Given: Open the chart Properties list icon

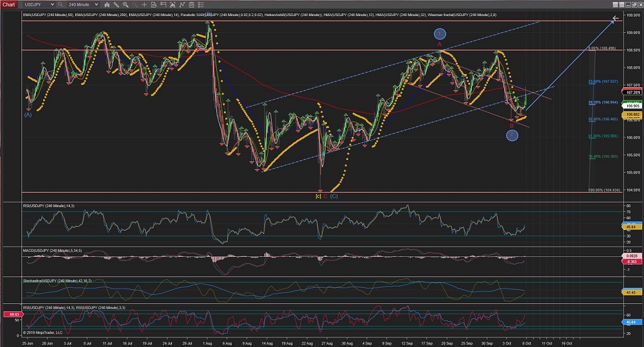Looking at the screenshot, I should (201, 4).
